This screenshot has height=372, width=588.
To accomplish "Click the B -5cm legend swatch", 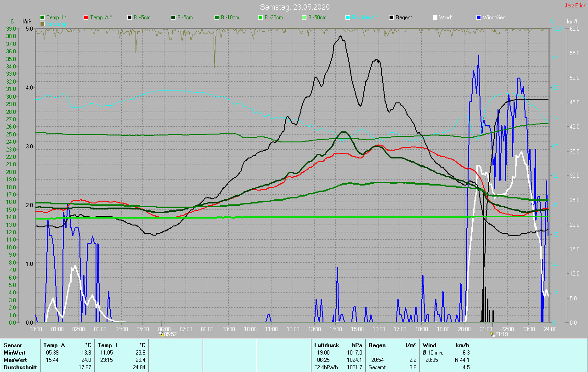I will point(173,17).
